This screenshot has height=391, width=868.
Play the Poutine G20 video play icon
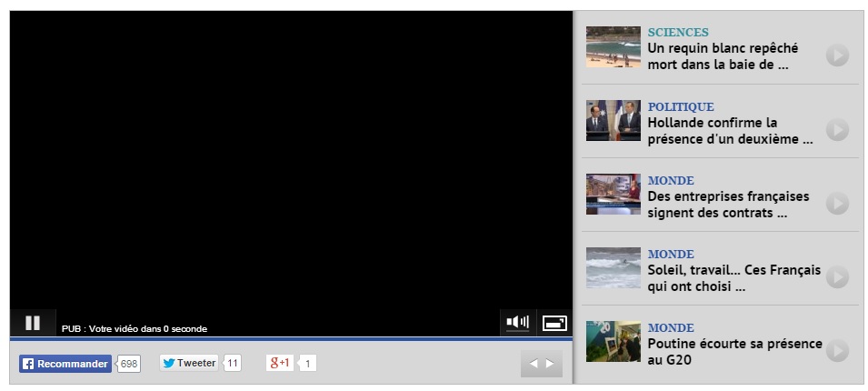838,351
